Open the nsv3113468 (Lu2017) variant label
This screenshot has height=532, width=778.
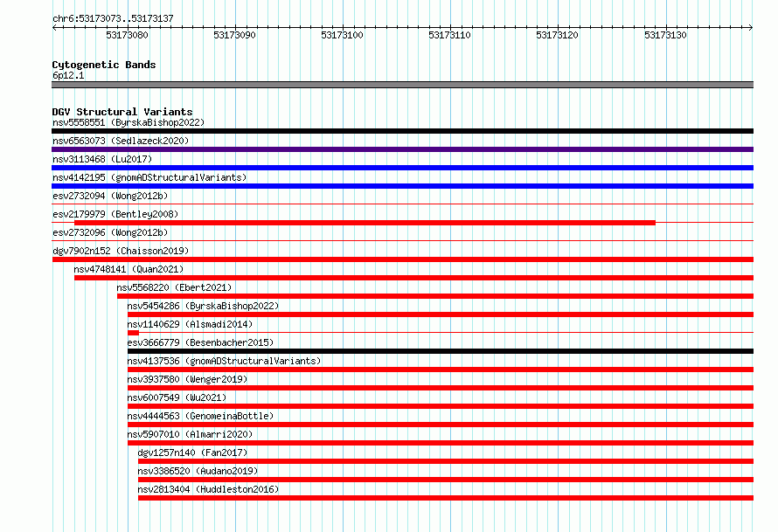(x=102, y=159)
